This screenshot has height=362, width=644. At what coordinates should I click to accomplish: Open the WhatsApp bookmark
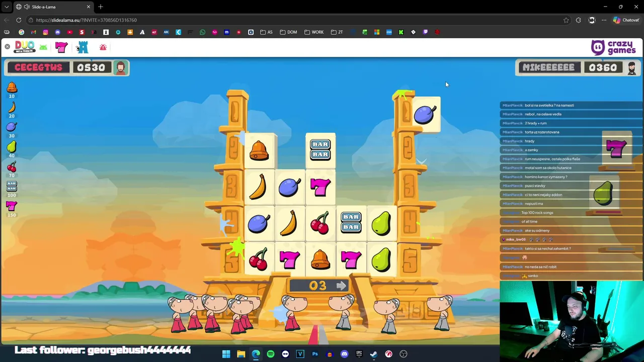click(x=202, y=32)
